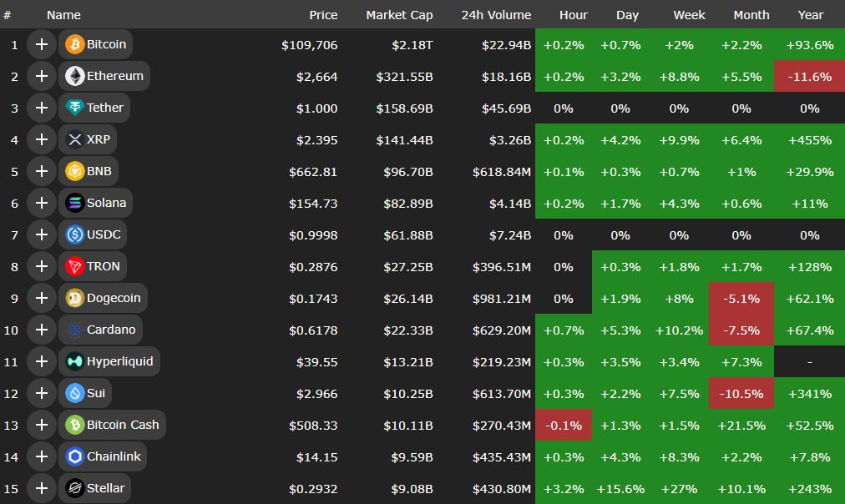The image size is (845, 504).
Task: Open the Hyperliquid coin name link
Action: click(119, 361)
